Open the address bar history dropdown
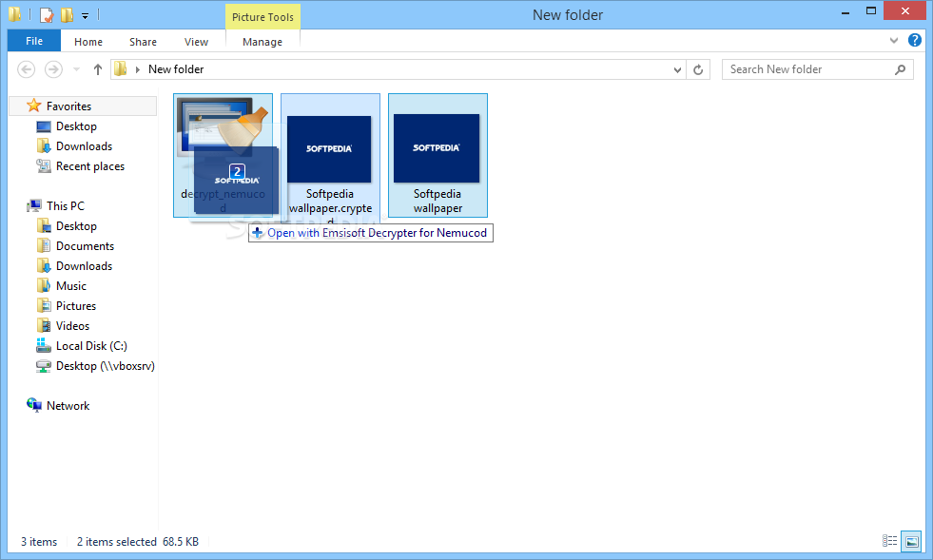This screenshot has width=933, height=560. pos(677,70)
